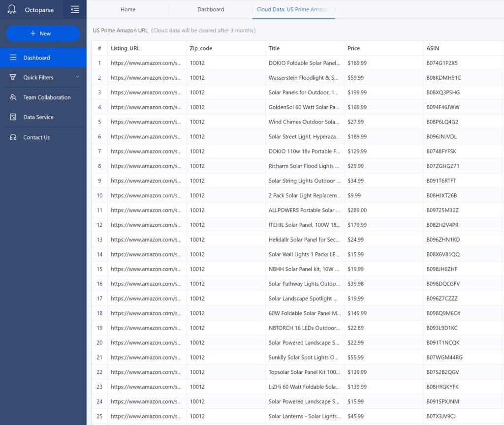
Task: Create a new task with New button
Action: coord(43,33)
